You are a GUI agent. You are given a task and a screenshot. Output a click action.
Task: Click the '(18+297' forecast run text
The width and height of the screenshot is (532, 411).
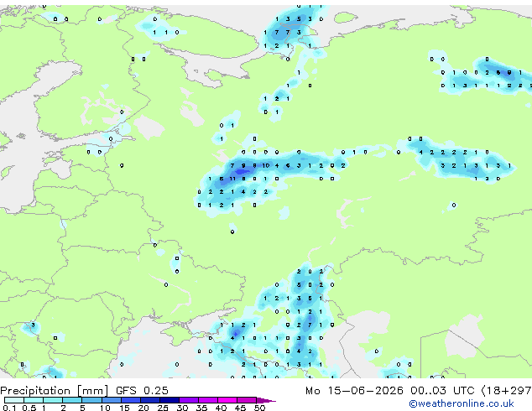click(507, 391)
